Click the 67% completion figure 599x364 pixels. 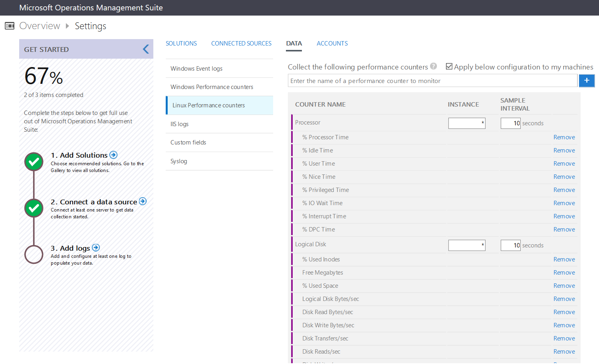(44, 76)
